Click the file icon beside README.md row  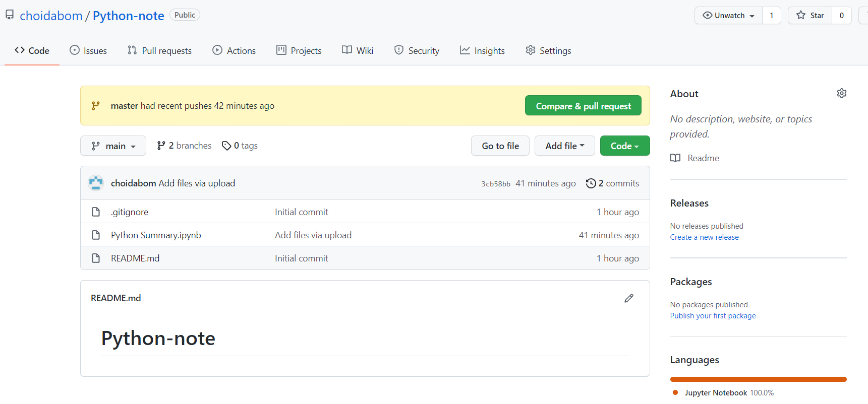click(96, 258)
